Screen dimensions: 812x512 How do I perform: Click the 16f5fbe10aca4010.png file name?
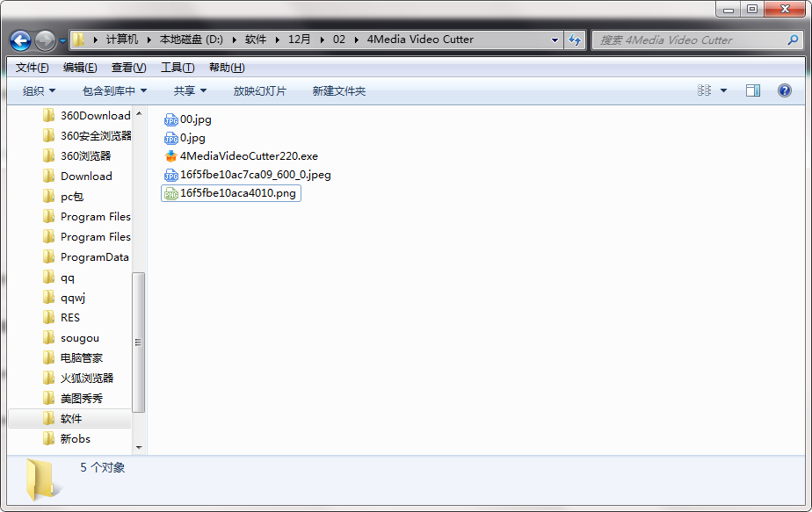(238, 193)
